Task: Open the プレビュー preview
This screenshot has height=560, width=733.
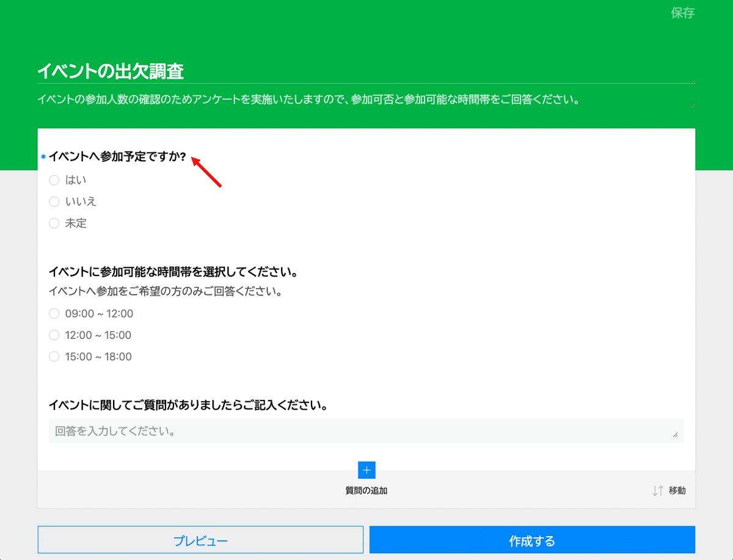Action: click(x=201, y=540)
